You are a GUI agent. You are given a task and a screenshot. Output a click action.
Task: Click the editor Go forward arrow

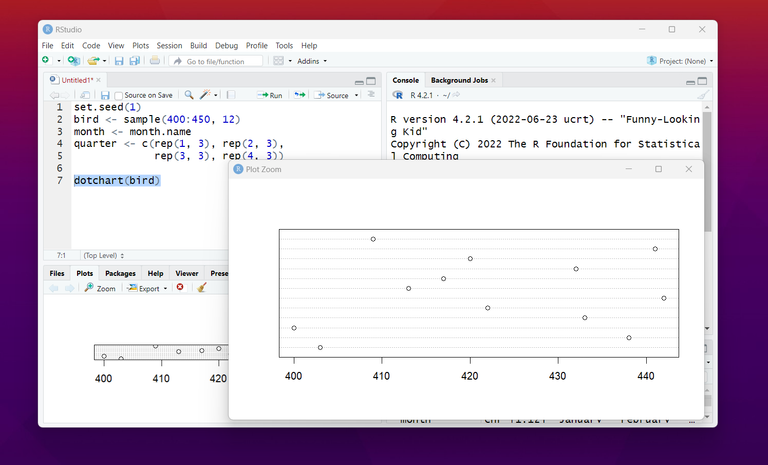point(66,95)
